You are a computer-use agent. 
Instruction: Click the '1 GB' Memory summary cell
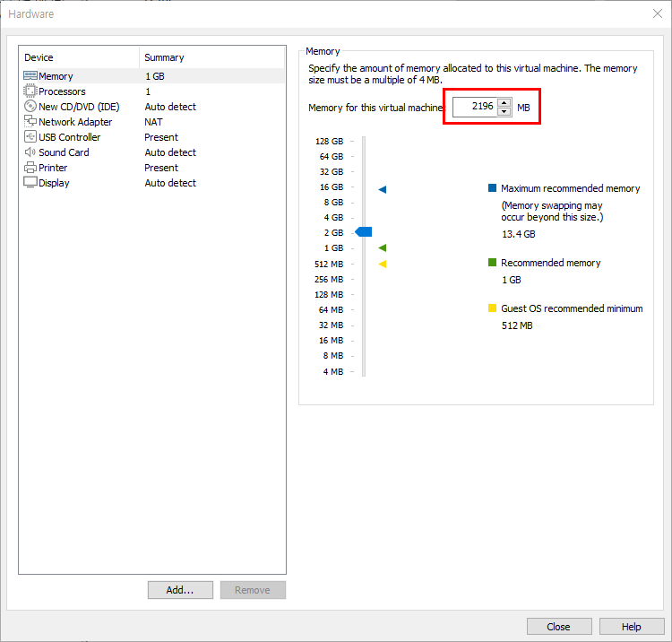155,76
